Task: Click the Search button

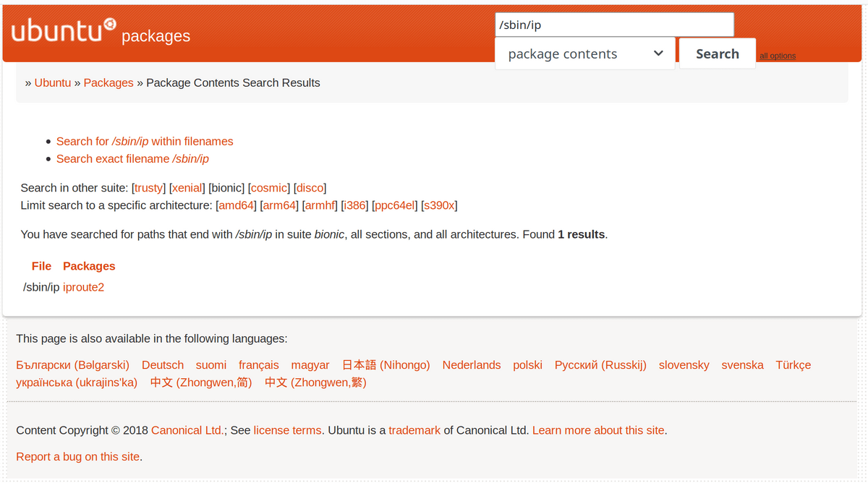Action: click(717, 54)
